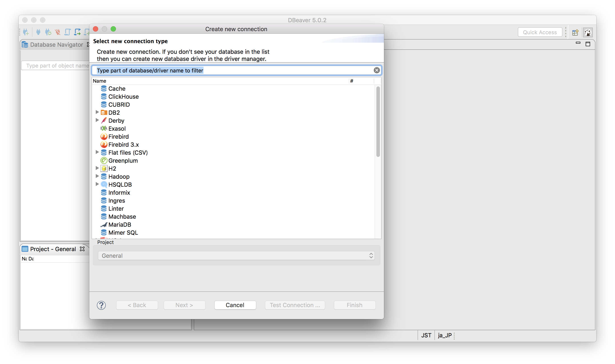Click the script icon with green arrow

pos(78,32)
